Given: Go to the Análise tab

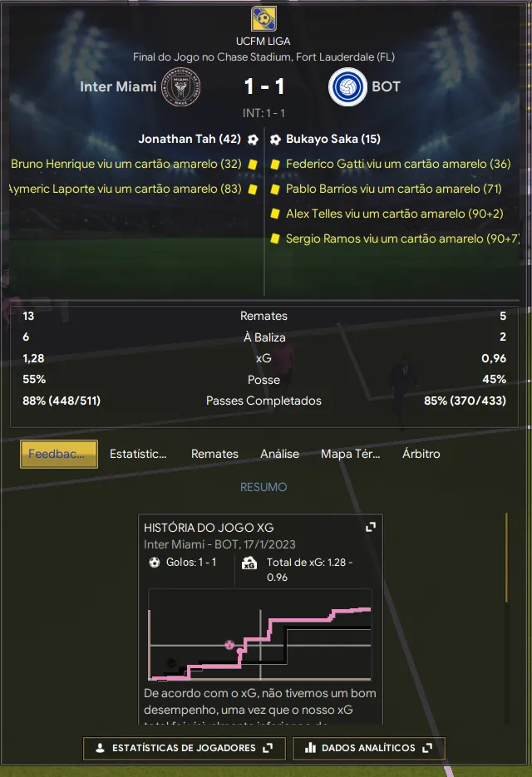Looking at the screenshot, I should click(279, 454).
